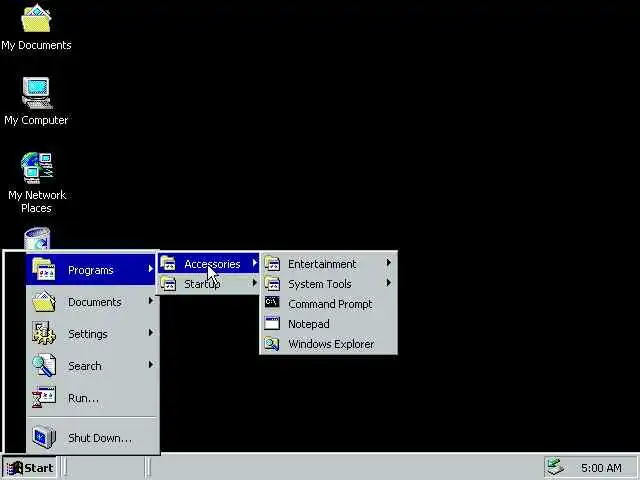Click the Programs folder icon in Start menu
The height and width of the screenshot is (480, 640).
[x=44, y=269]
